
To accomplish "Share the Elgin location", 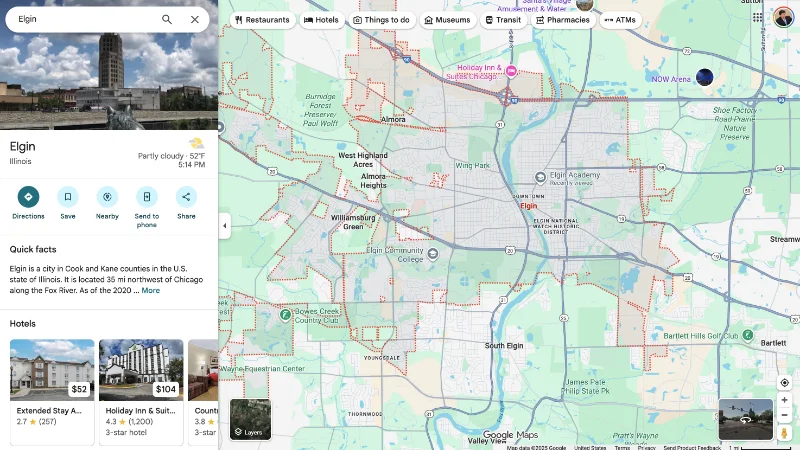I will click(x=186, y=197).
